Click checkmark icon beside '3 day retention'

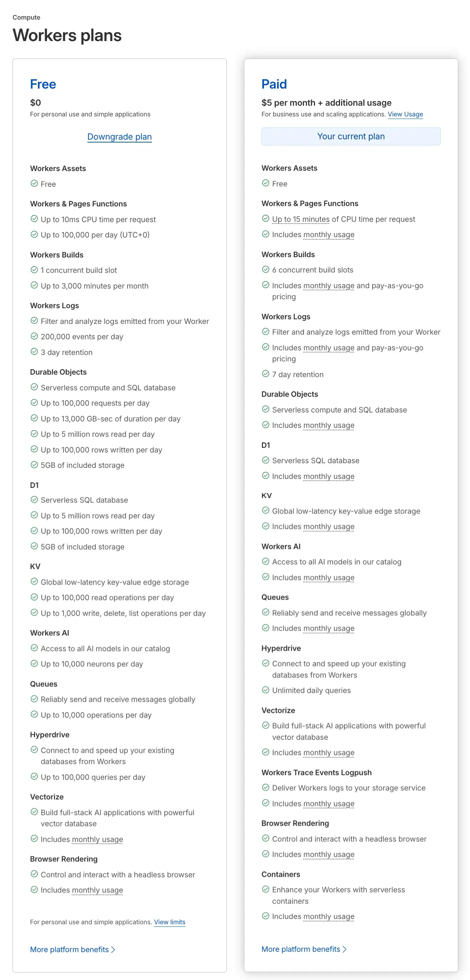(34, 351)
